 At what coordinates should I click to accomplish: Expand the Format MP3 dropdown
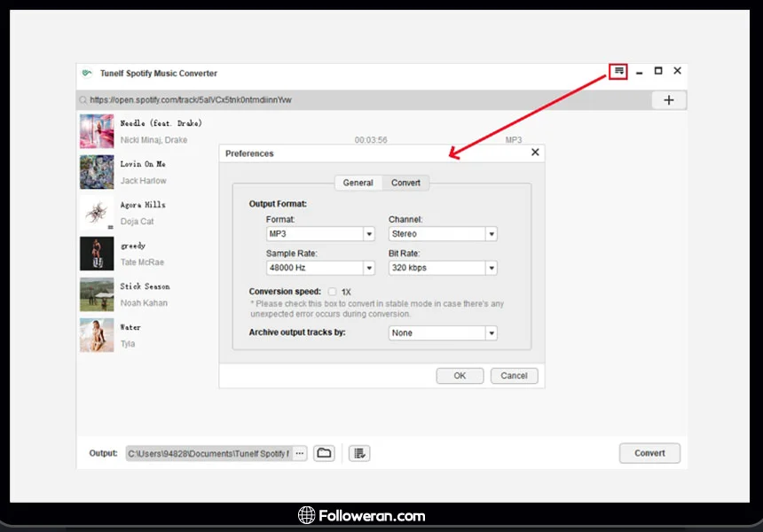coord(369,234)
